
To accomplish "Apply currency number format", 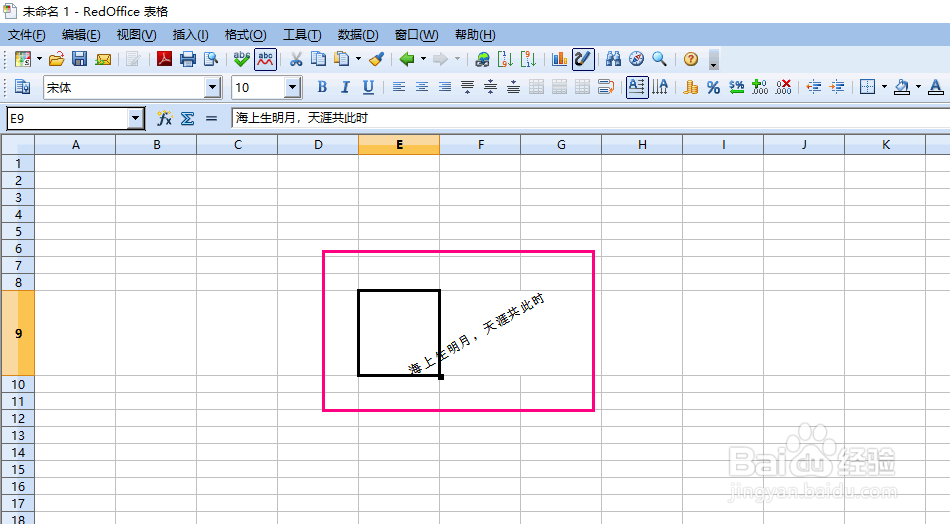I will (691, 87).
